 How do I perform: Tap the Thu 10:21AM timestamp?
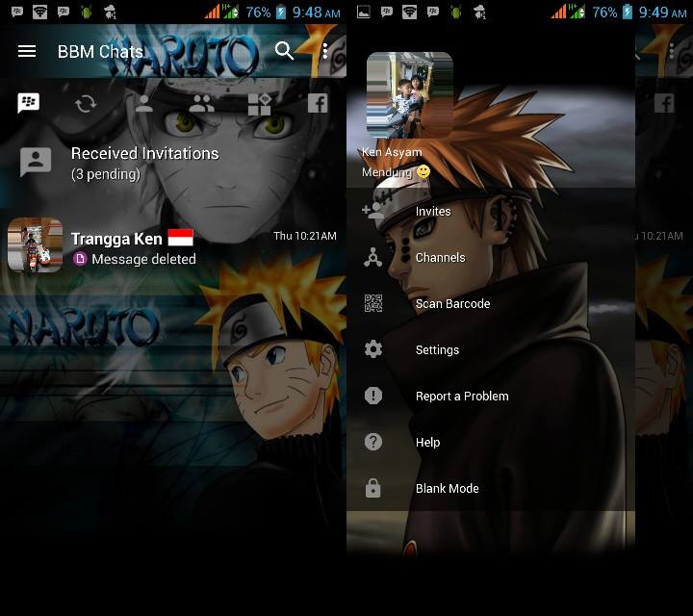[305, 236]
